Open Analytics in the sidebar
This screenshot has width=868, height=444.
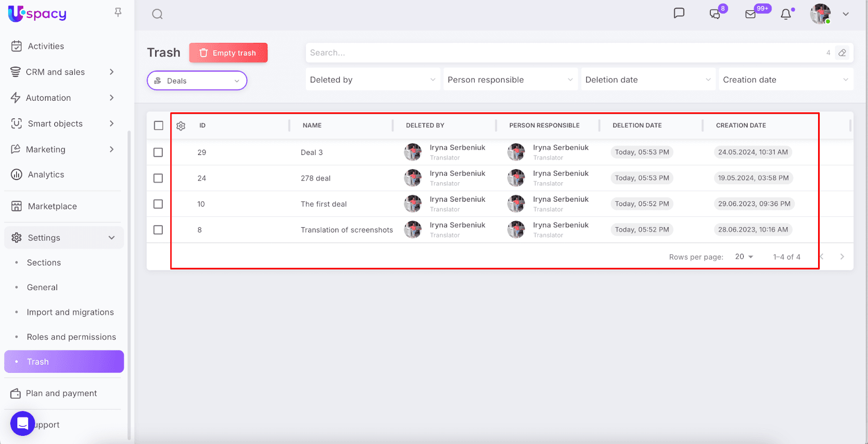46,175
